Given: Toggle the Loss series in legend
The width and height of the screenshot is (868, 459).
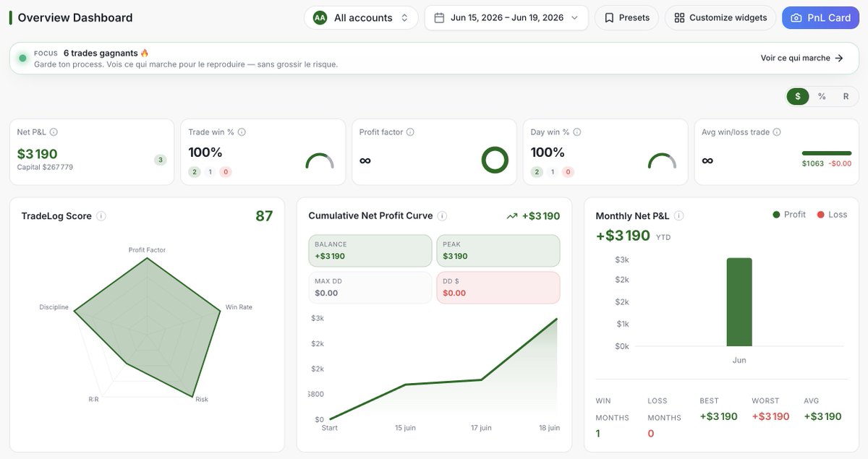Looking at the screenshot, I should (x=832, y=215).
